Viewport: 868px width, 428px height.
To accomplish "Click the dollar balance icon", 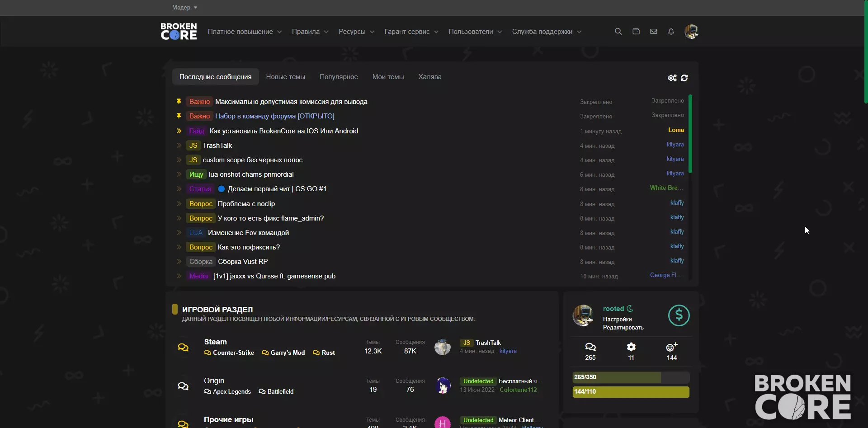I will [679, 315].
